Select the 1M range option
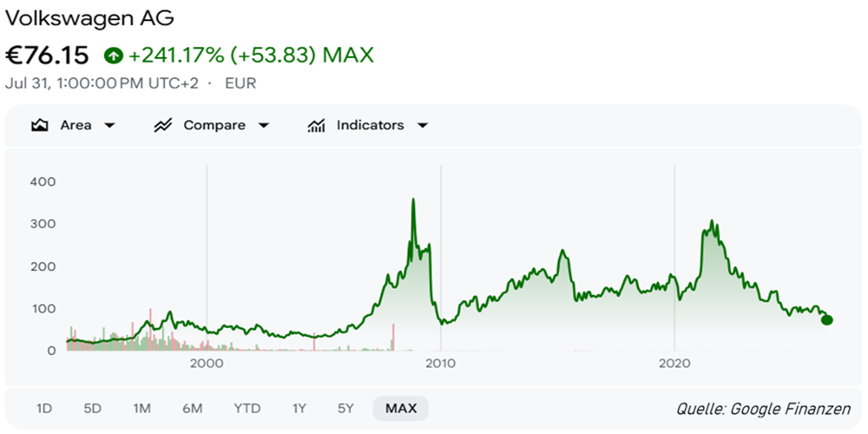The width and height of the screenshot is (868, 434). pos(141,409)
